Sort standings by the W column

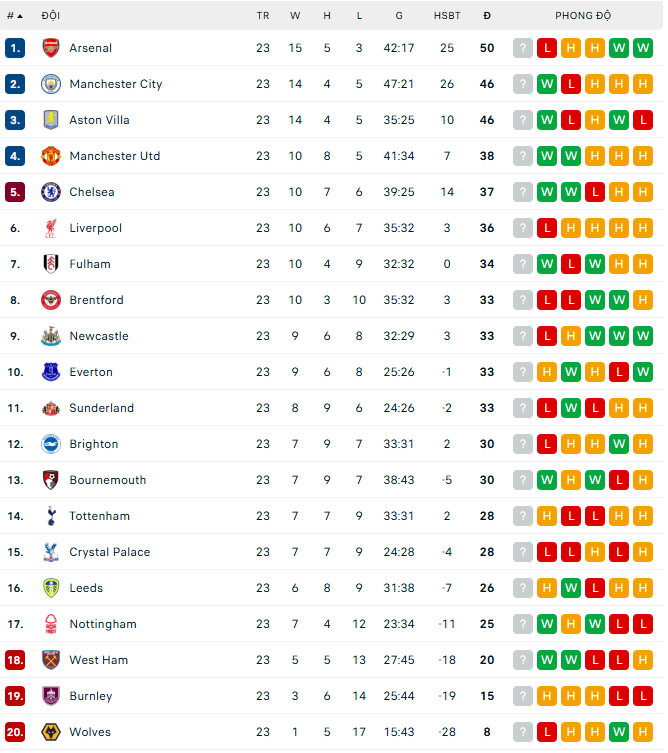pos(295,16)
